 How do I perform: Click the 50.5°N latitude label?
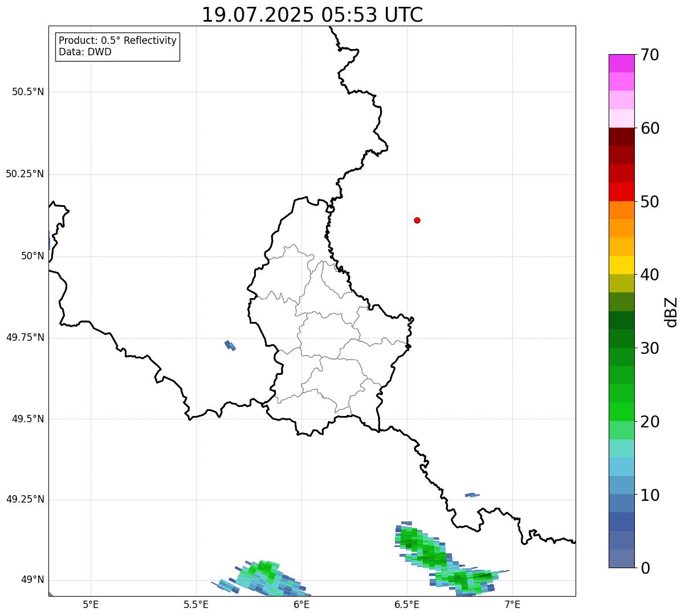[x=28, y=92]
